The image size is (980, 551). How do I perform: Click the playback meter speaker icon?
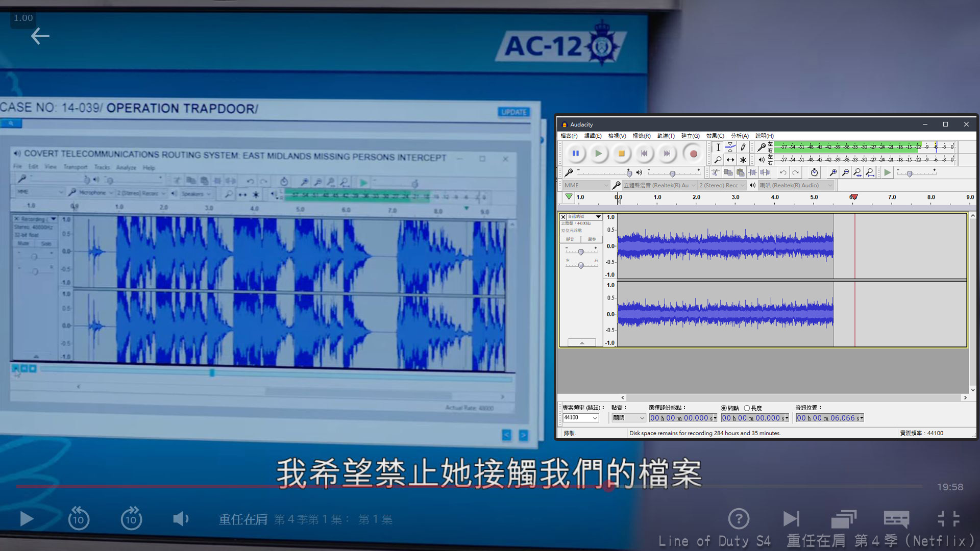tap(762, 160)
